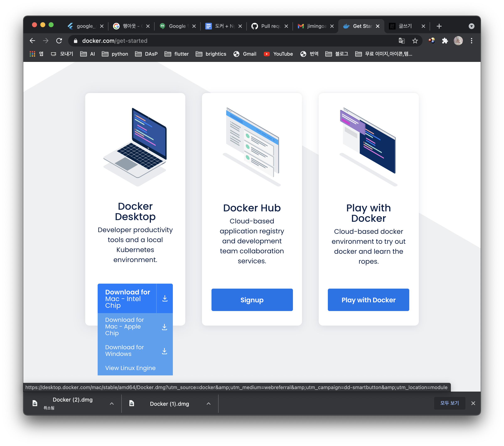Click download arrow for Mac Intel Chip

point(165,298)
